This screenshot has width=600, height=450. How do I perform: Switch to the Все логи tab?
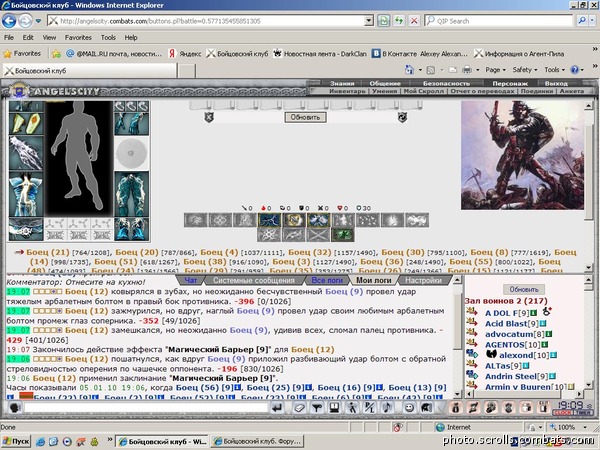pos(327,280)
